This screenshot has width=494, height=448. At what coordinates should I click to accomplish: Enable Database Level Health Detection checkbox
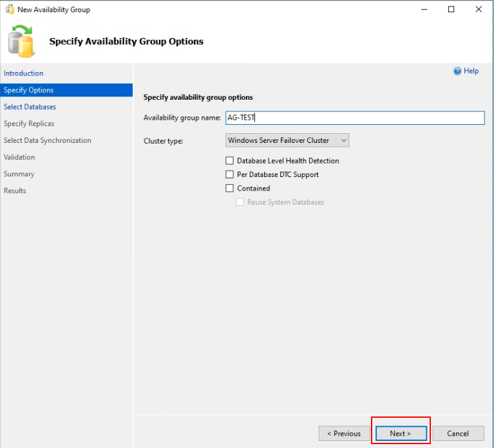click(230, 161)
